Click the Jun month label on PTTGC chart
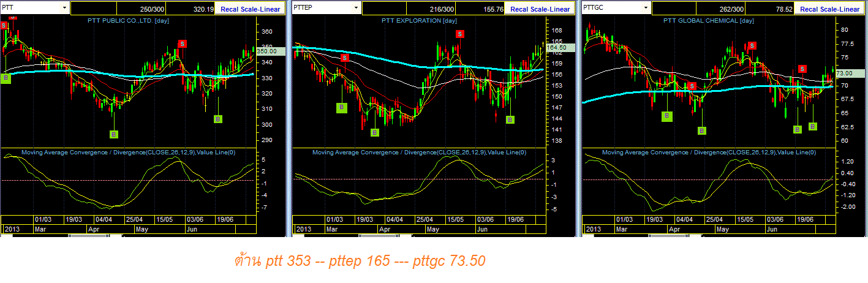This screenshot has height=283, width=868. (x=772, y=229)
